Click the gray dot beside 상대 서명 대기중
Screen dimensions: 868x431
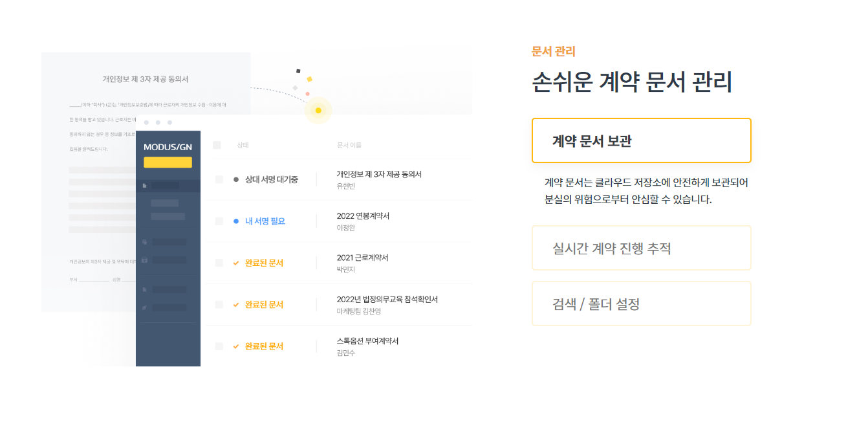[x=236, y=179]
